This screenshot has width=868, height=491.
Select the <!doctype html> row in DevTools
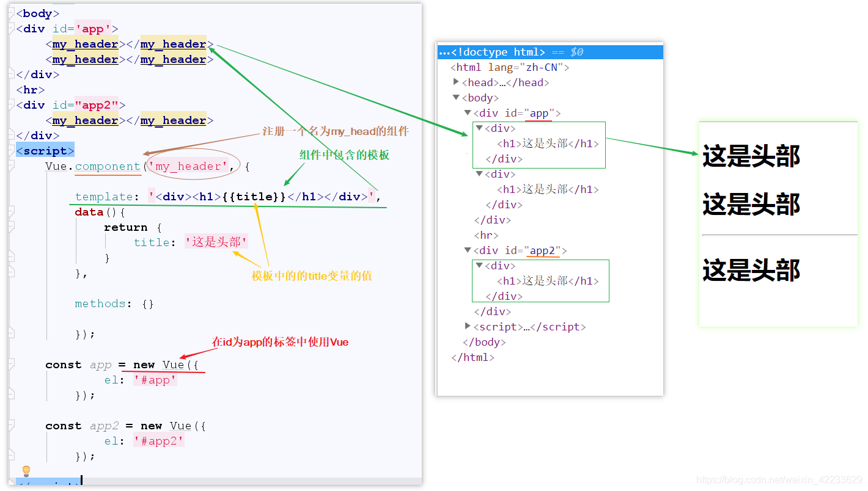(x=550, y=52)
